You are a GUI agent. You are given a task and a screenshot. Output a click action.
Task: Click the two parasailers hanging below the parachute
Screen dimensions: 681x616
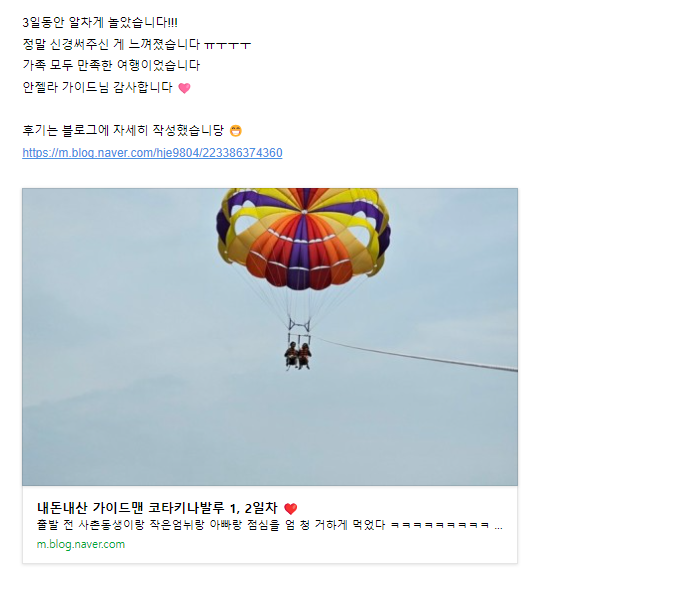point(298,356)
